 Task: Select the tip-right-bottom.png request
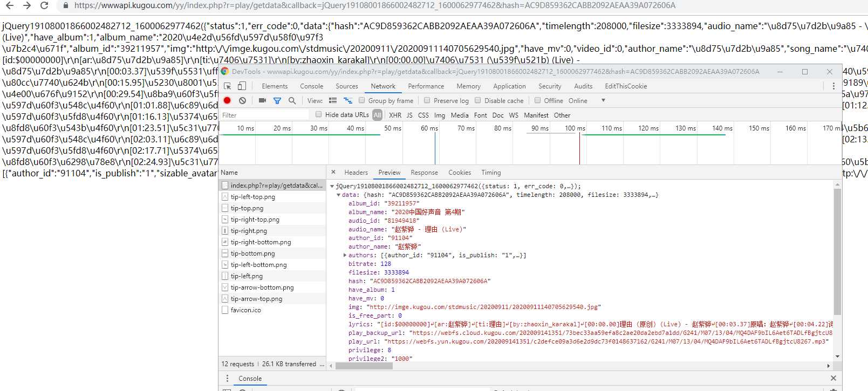[x=272, y=242]
